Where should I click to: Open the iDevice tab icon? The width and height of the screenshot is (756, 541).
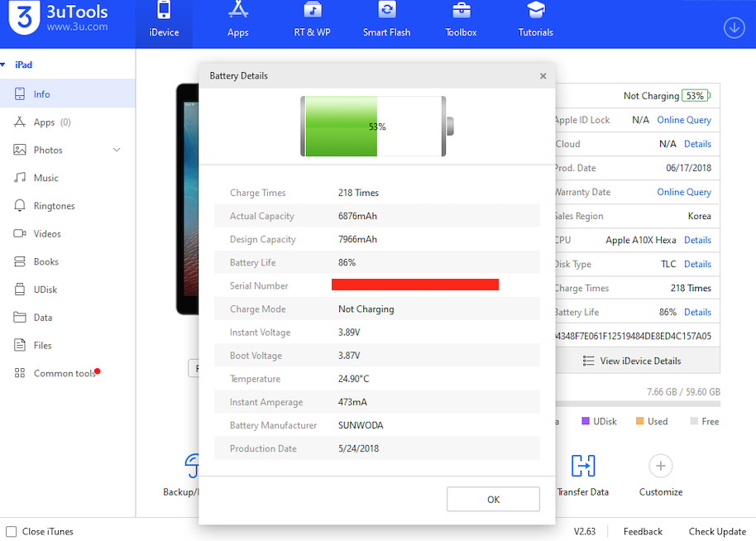pos(164,10)
